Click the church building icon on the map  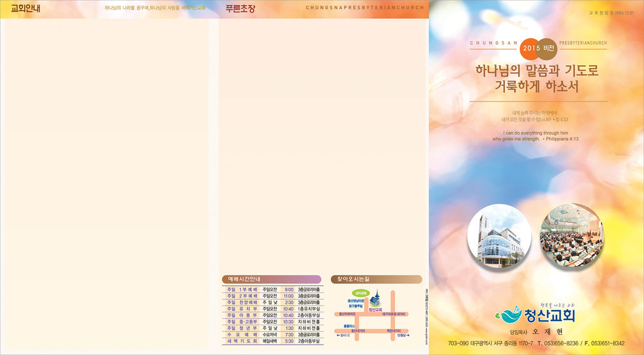tap(376, 299)
